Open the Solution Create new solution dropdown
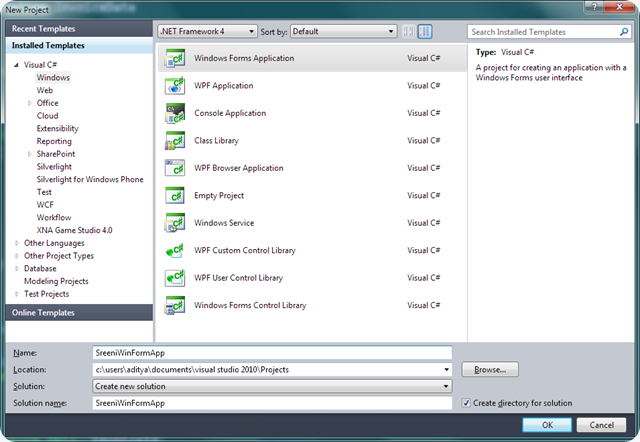 point(272,386)
